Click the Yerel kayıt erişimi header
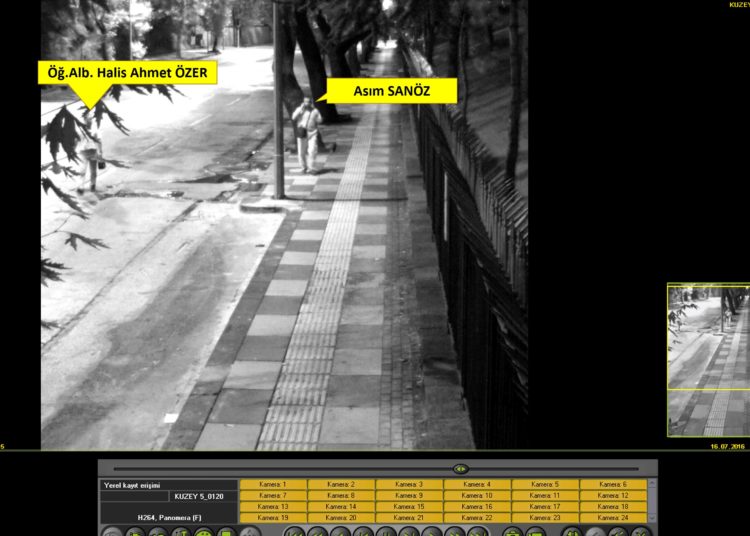This screenshot has width=750, height=536. pos(168,485)
